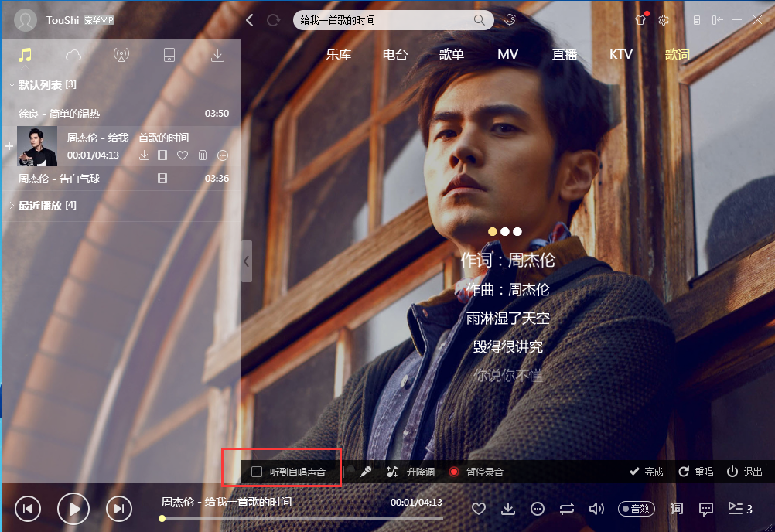Toggle the 音效 sound effect switch
The height and width of the screenshot is (532, 775).
(x=637, y=509)
